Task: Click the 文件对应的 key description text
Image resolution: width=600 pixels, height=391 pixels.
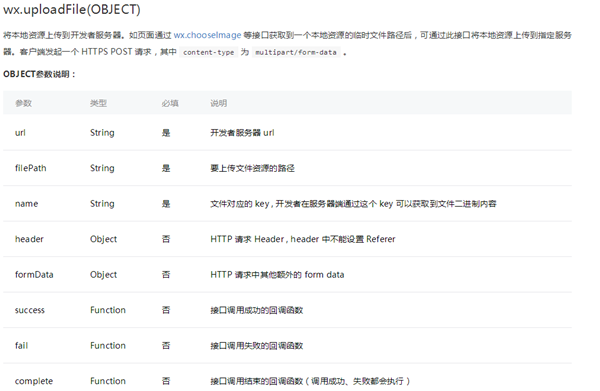Action: pyautogui.click(x=353, y=204)
